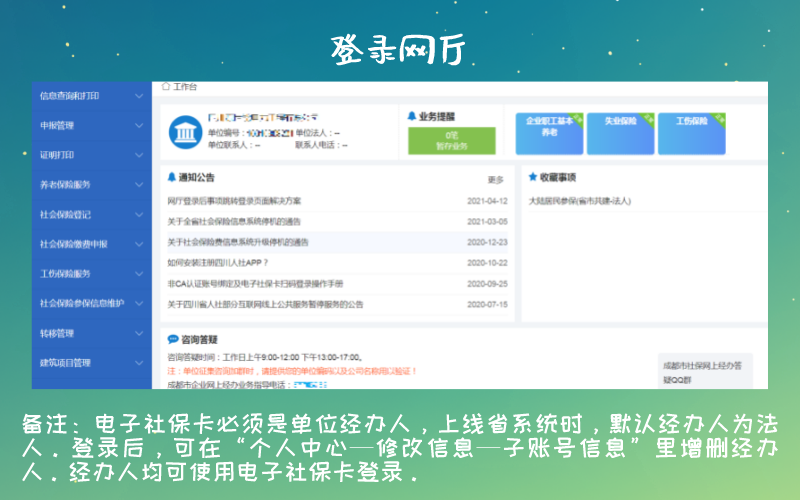Expand the 建筑项目管理 chevron

coord(139,363)
